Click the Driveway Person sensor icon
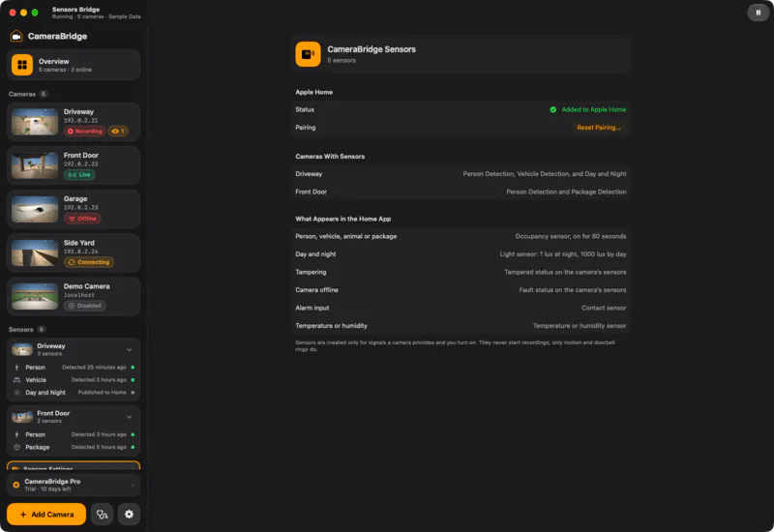 click(x=16, y=368)
